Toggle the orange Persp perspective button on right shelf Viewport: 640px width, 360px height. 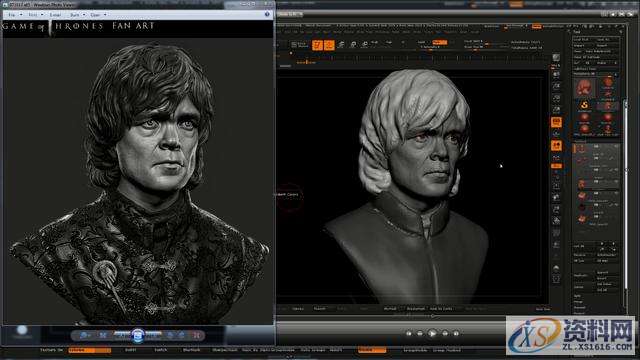[x=556, y=122]
